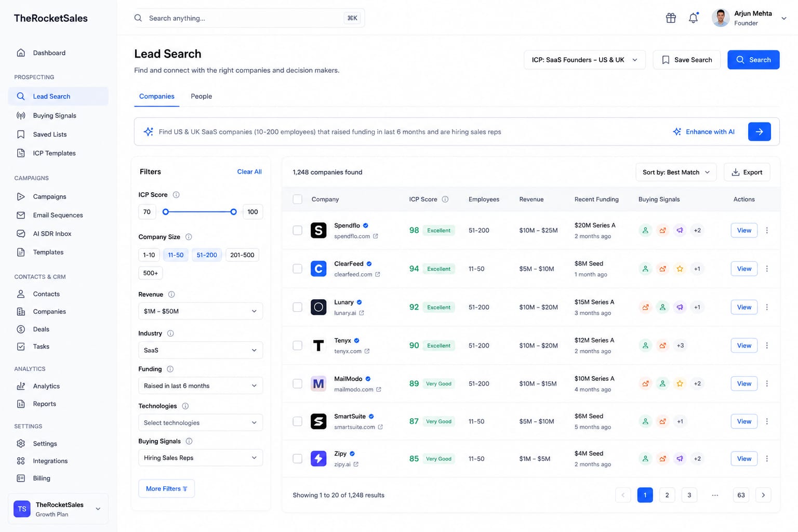Open the Sort by Best Match dropdown
Image resolution: width=798 pixels, height=532 pixels.
click(676, 172)
